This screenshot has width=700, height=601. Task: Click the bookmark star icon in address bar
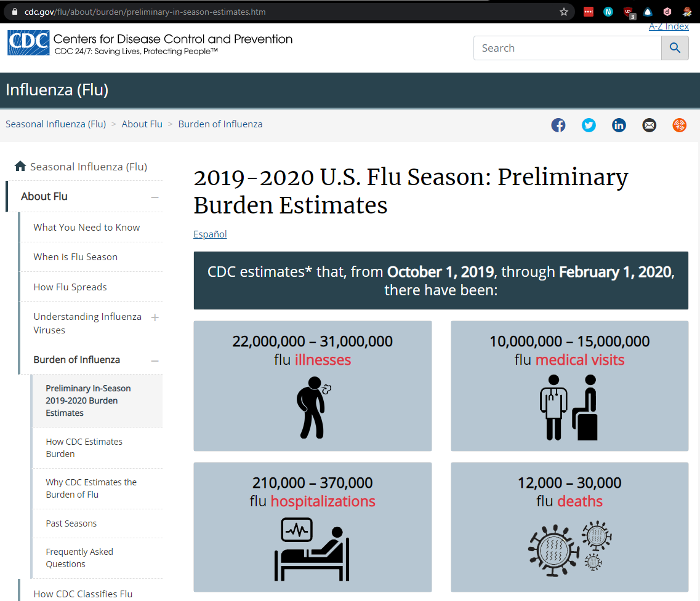(564, 12)
